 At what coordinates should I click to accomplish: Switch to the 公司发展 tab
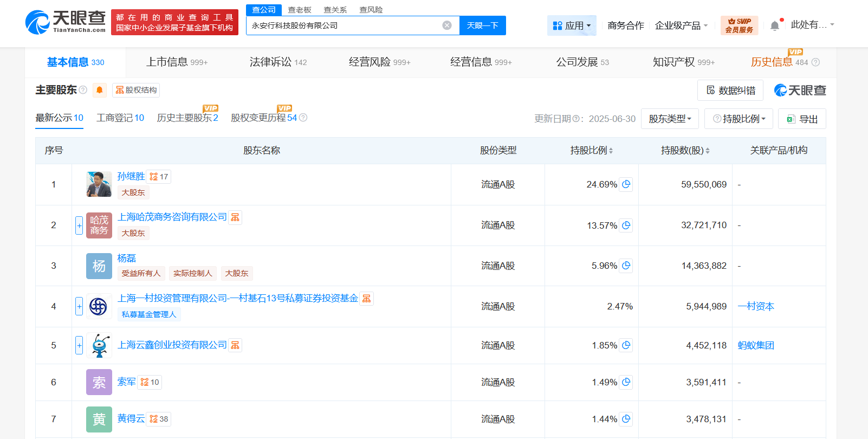[582, 62]
